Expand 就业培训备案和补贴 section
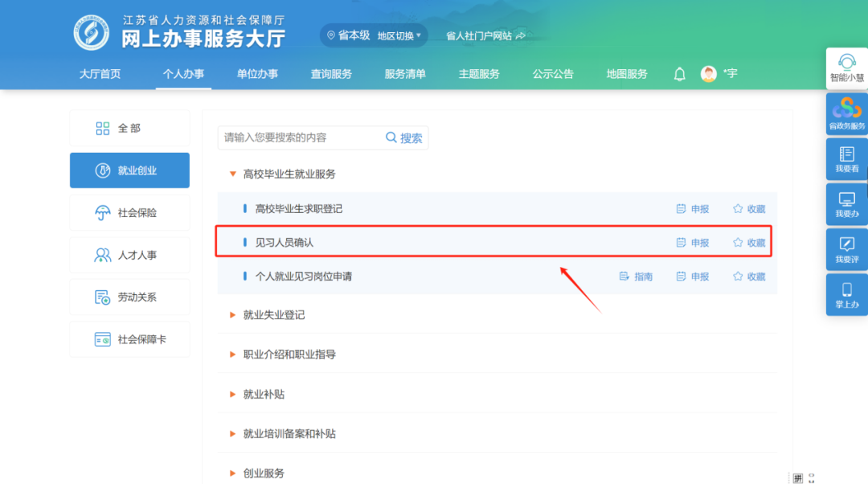The image size is (868, 484). (x=232, y=433)
